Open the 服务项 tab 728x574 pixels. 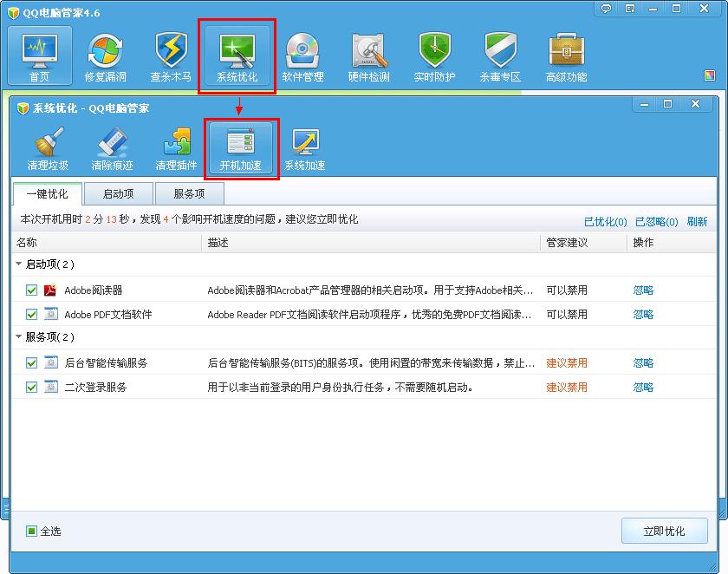pos(189,193)
